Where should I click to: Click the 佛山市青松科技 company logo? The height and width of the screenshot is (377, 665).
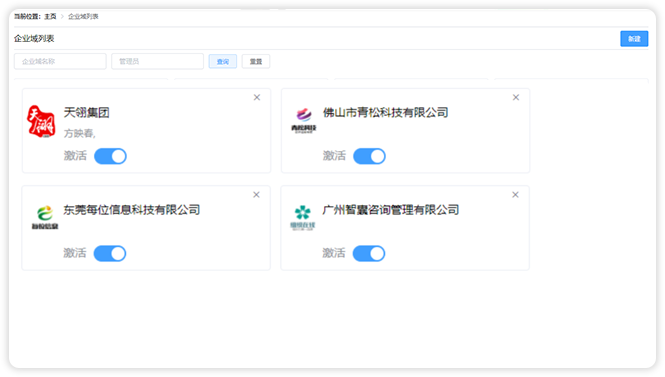point(304,121)
